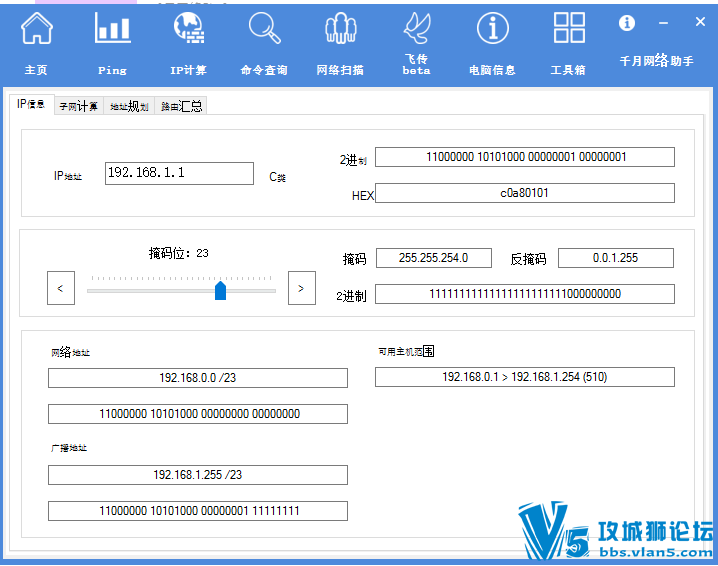The width and height of the screenshot is (718, 566).
Task: Open the 主页 home icon
Action: tap(36, 28)
